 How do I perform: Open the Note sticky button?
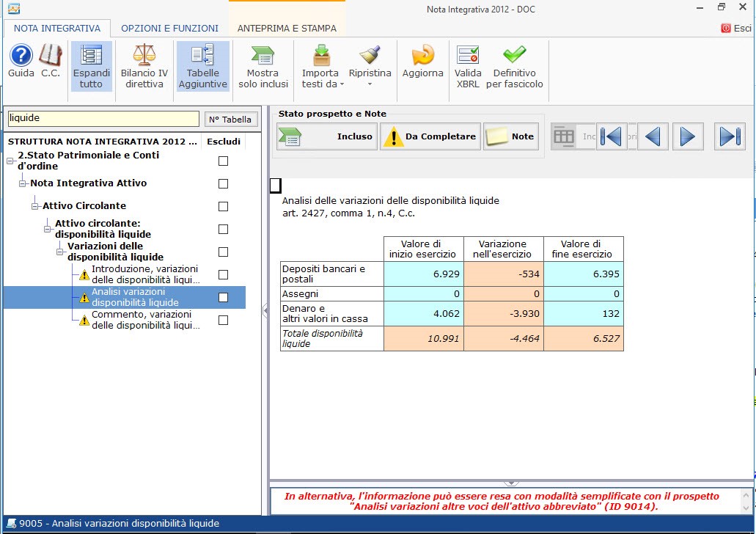point(511,136)
